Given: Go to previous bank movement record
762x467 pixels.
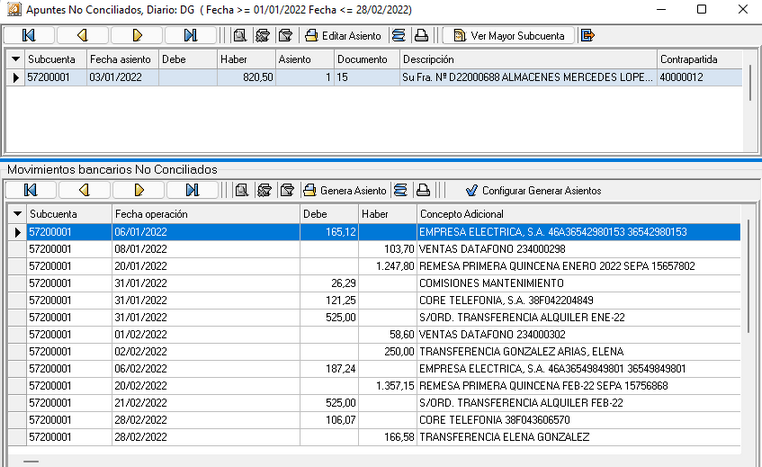Looking at the screenshot, I should click(85, 190).
